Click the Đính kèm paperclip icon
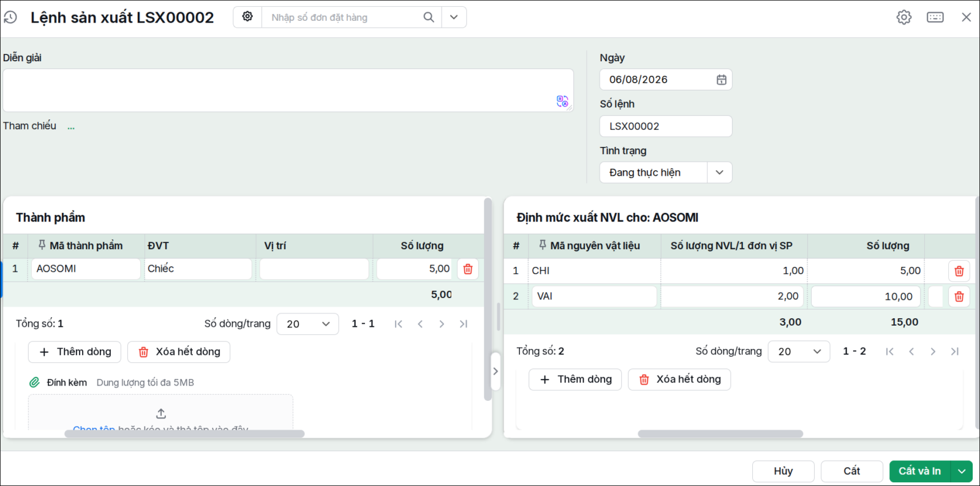 click(x=34, y=383)
